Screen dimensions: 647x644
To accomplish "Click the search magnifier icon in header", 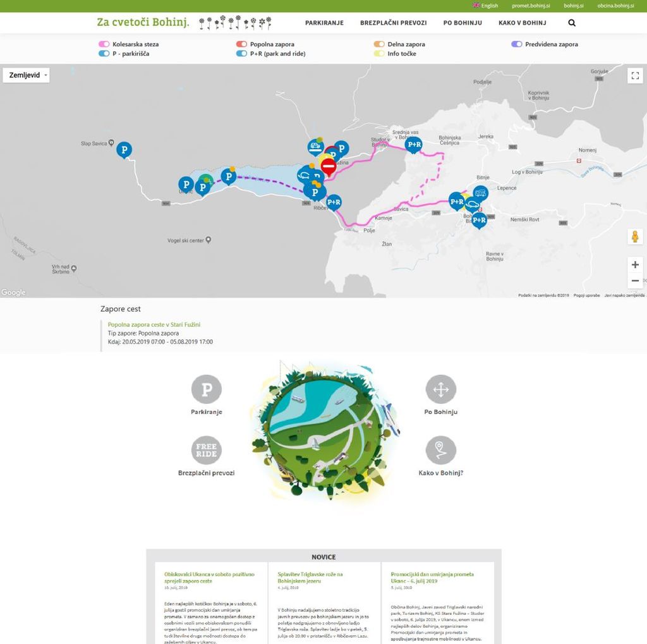I will pos(572,23).
